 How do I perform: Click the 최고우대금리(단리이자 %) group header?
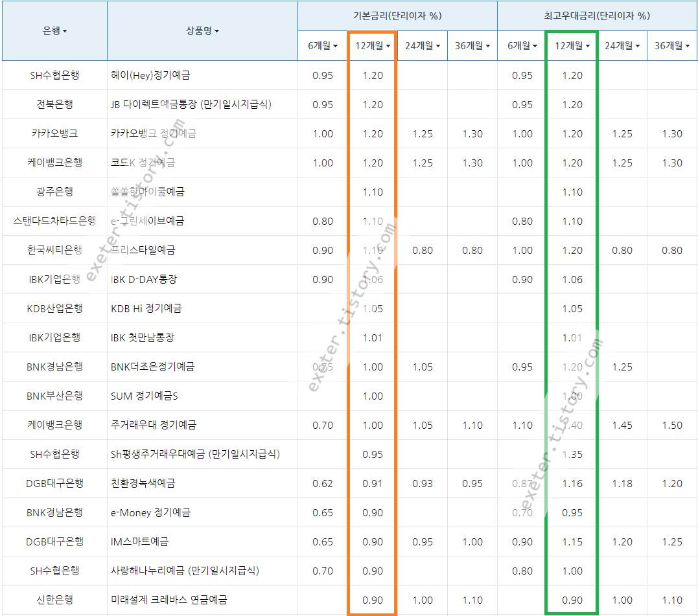point(597,16)
